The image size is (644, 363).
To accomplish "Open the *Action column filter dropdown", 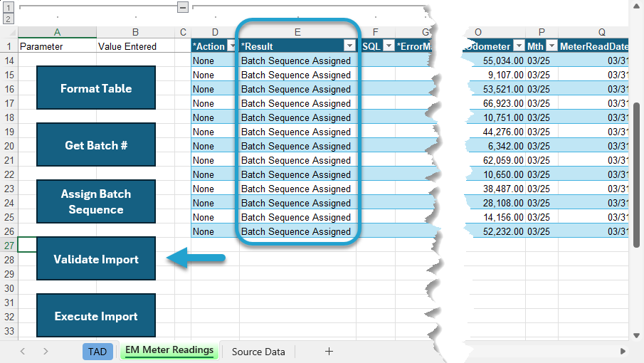I will [232, 46].
